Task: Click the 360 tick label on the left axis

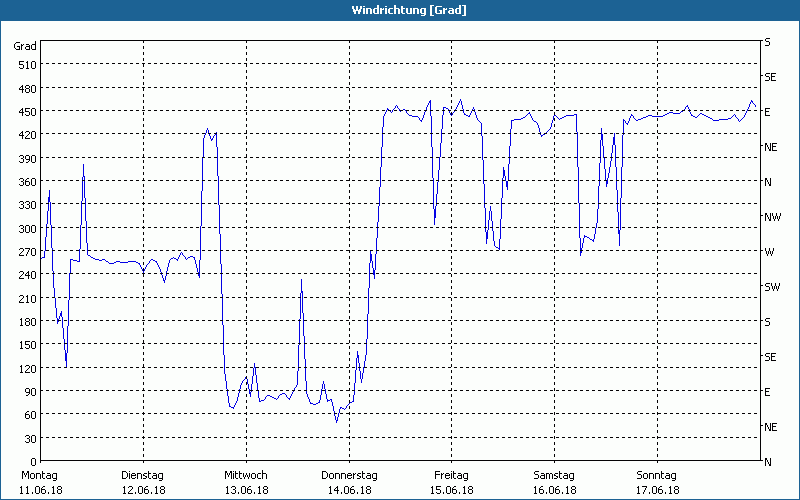Action: click(27, 182)
